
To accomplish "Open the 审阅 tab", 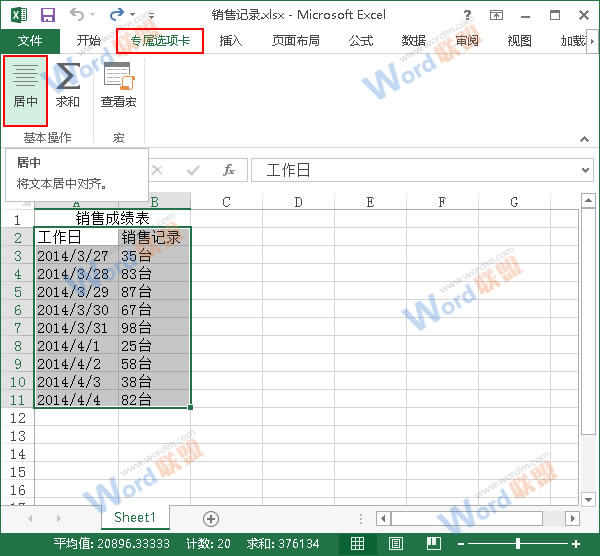I will [467, 41].
